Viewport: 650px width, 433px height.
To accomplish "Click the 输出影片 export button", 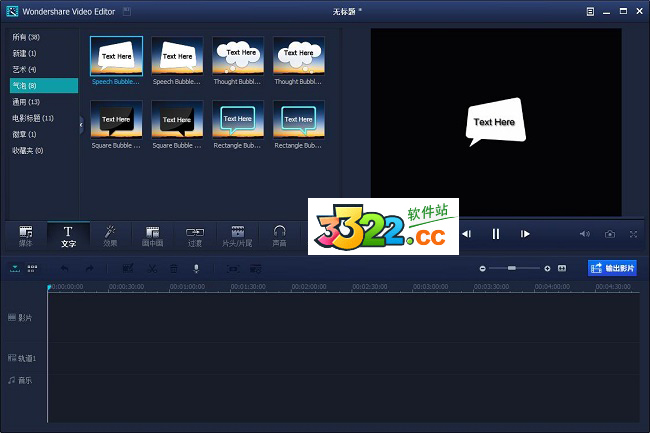I will (x=612, y=268).
